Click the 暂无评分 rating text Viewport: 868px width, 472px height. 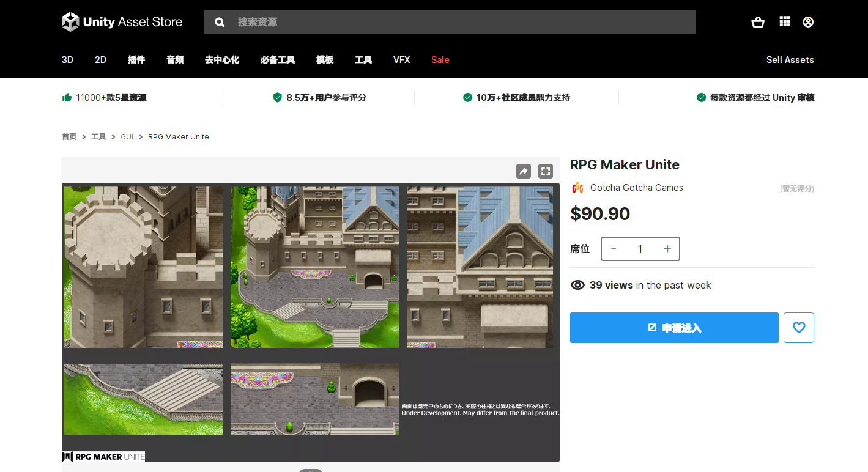coord(797,188)
